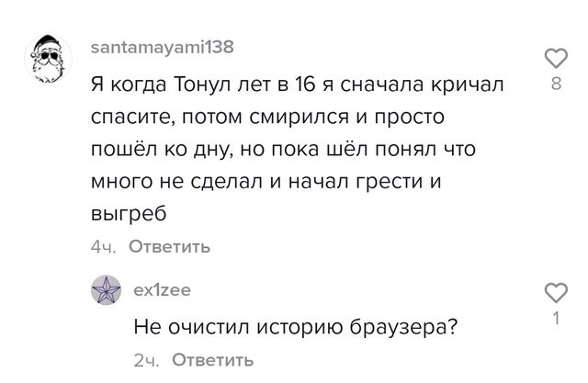Tap the heart on ex1zee's reply

556,294
